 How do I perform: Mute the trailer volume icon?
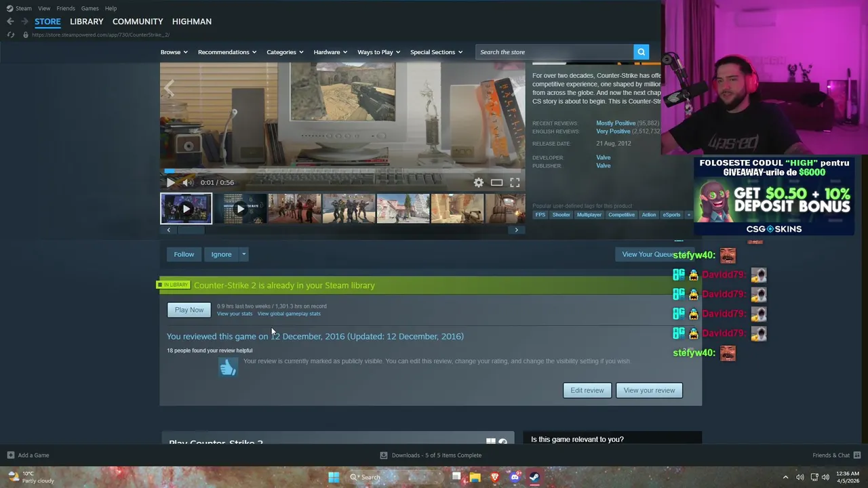188,182
